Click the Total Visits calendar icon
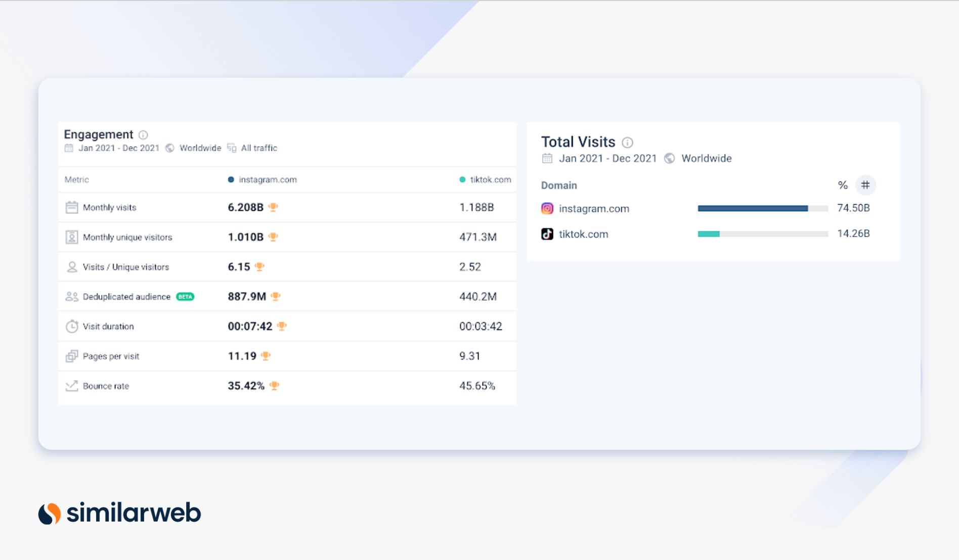The image size is (959, 560). click(547, 158)
